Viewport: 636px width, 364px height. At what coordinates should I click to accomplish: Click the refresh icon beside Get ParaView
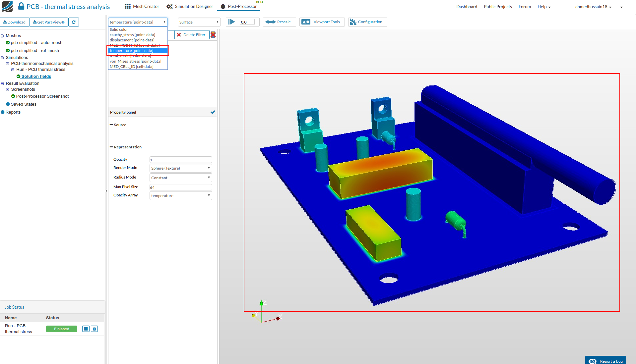click(x=74, y=22)
